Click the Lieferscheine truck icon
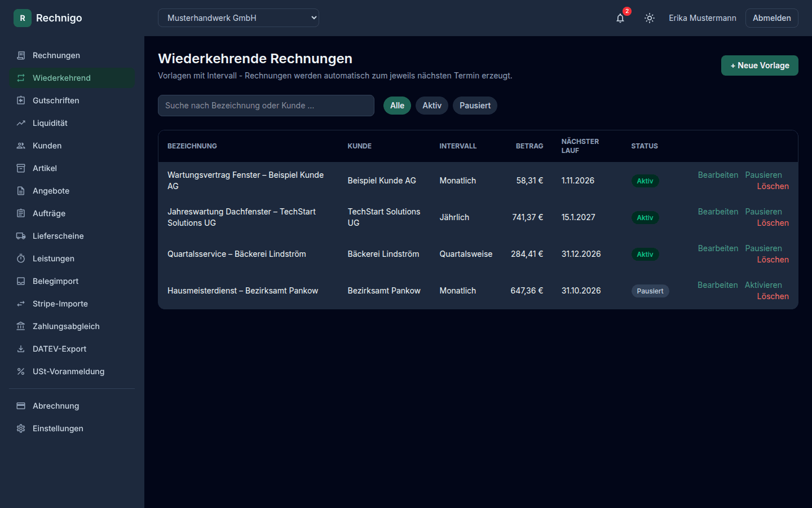This screenshot has height=508, width=812. tap(21, 236)
